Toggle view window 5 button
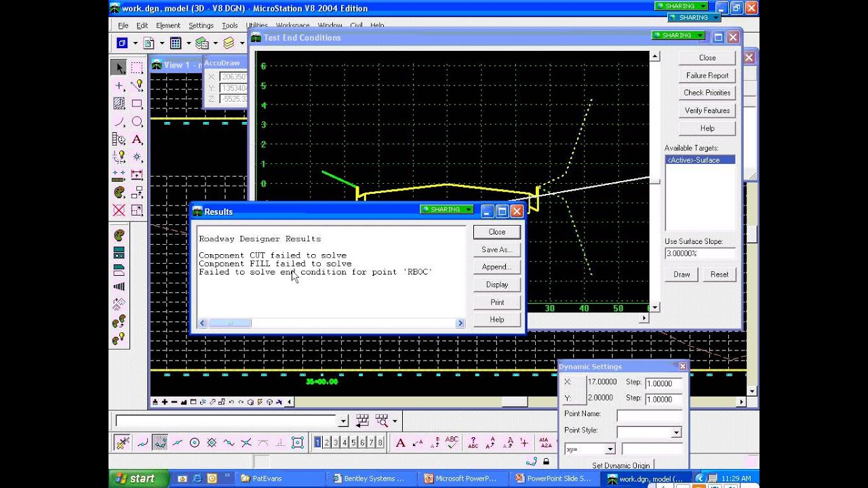The height and width of the screenshot is (488, 868). [x=353, y=443]
